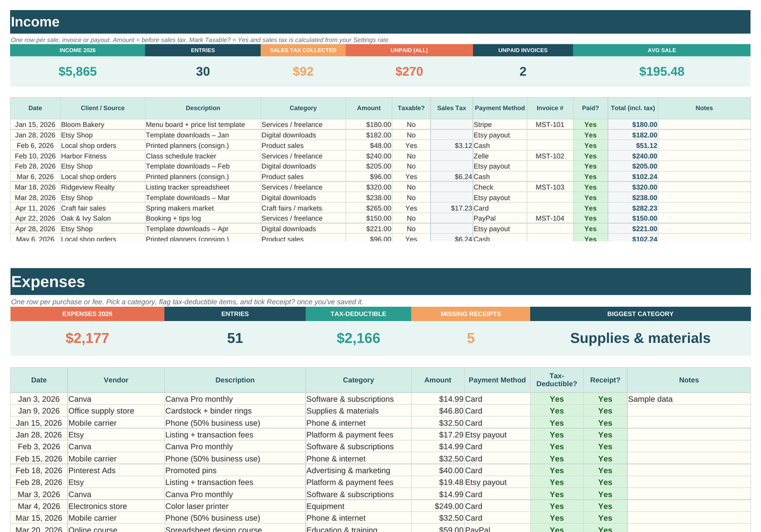Click the AVG SALE label
Viewport: 761px width, 532px height.
[x=661, y=50]
